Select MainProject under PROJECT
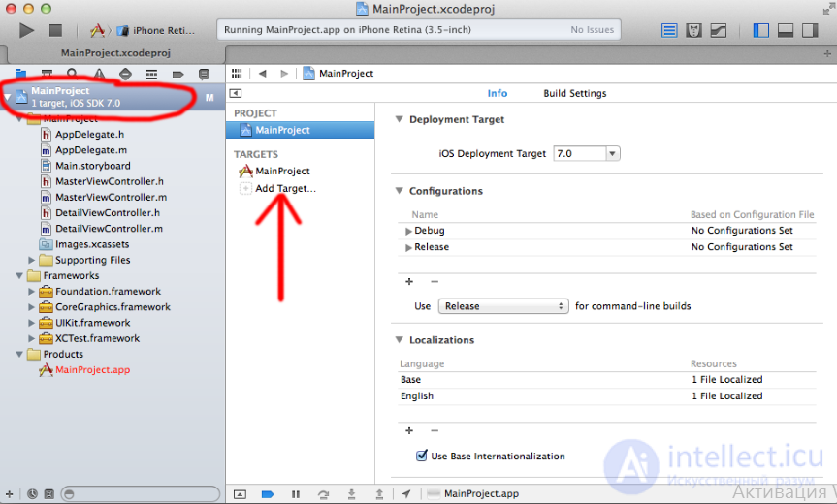 300,130
